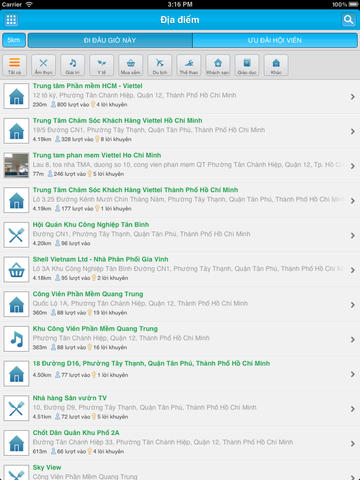The image size is (360, 480).
Task: Open Trung tam phan mem Viettel Ho Chi Minh
Action: [x=180, y=166]
